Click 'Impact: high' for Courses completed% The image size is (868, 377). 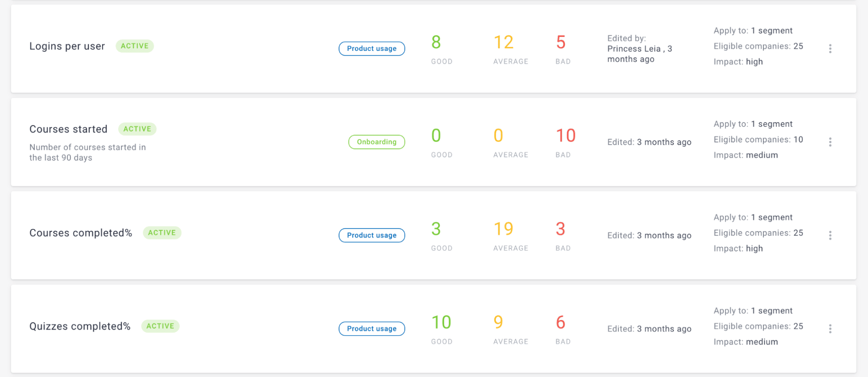(738, 248)
